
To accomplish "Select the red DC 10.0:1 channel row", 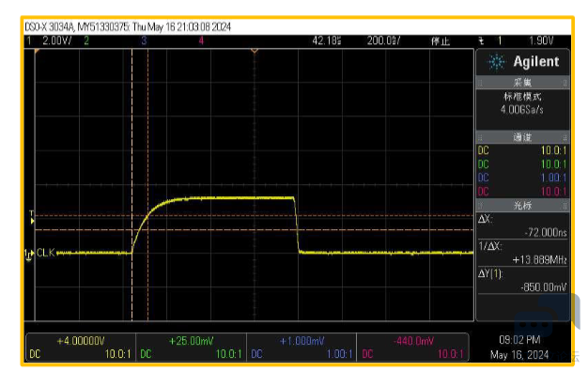I will tap(522, 192).
